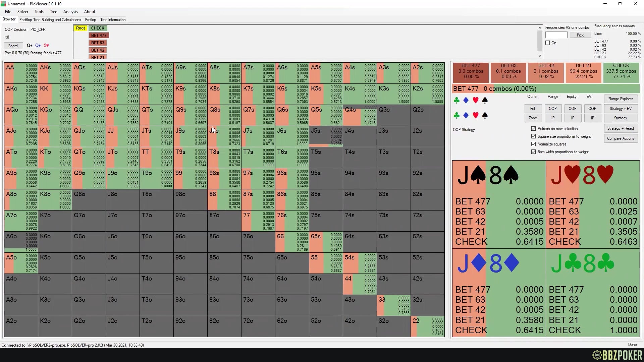Select the heart suit icon in the second suit row
Screen dimensions: 644x362
point(475,115)
